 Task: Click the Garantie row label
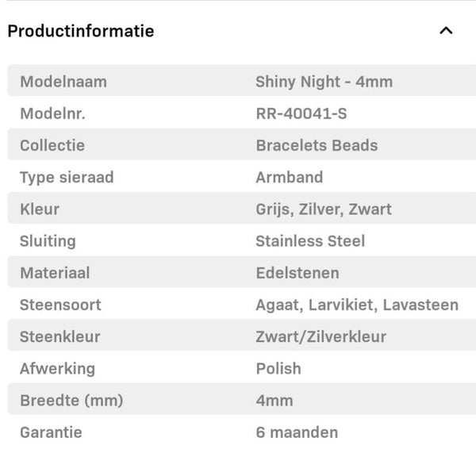[51, 432]
